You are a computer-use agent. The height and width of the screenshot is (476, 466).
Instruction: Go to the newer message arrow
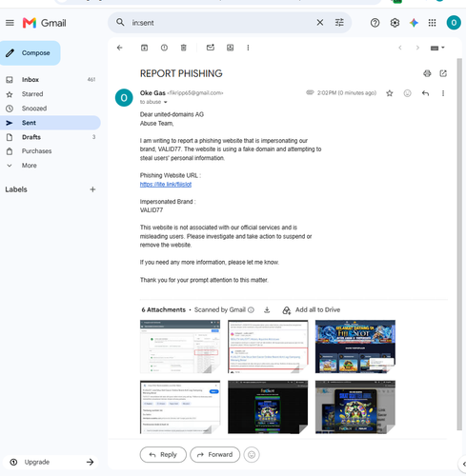(x=400, y=48)
